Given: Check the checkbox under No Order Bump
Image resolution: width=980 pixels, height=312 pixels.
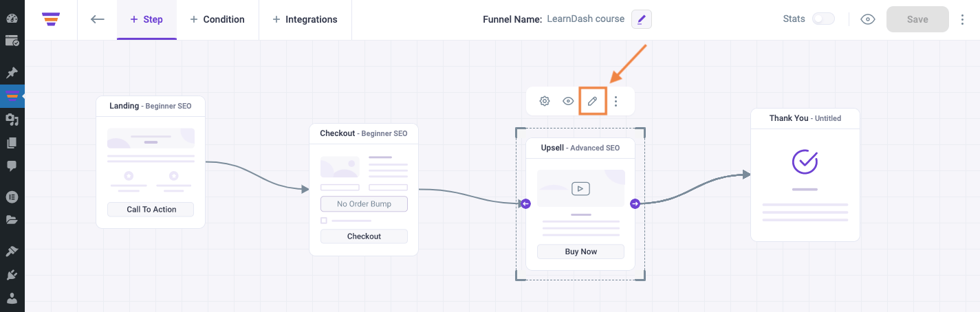Looking at the screenshot, I should click(x=324, y=221).
